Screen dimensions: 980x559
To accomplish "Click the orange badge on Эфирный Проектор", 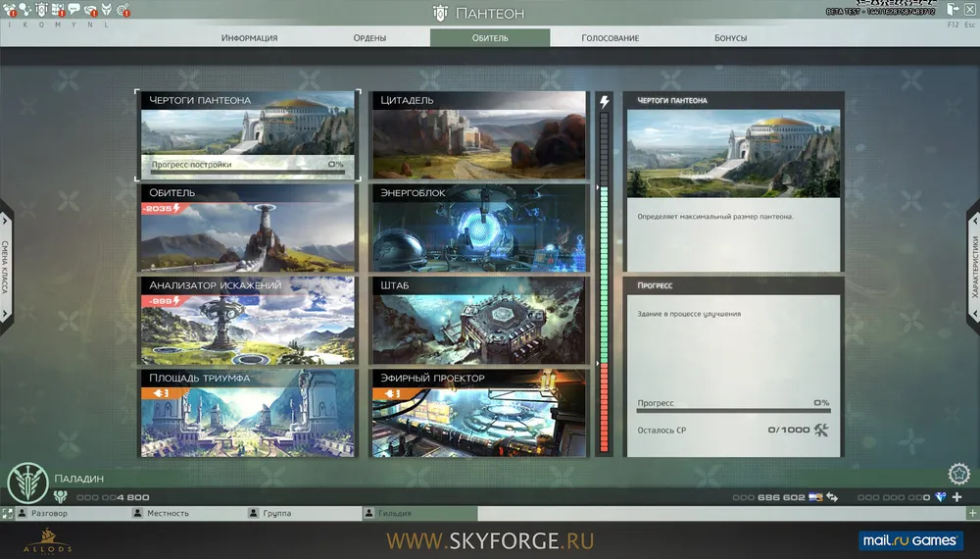I will click(393, 393).
